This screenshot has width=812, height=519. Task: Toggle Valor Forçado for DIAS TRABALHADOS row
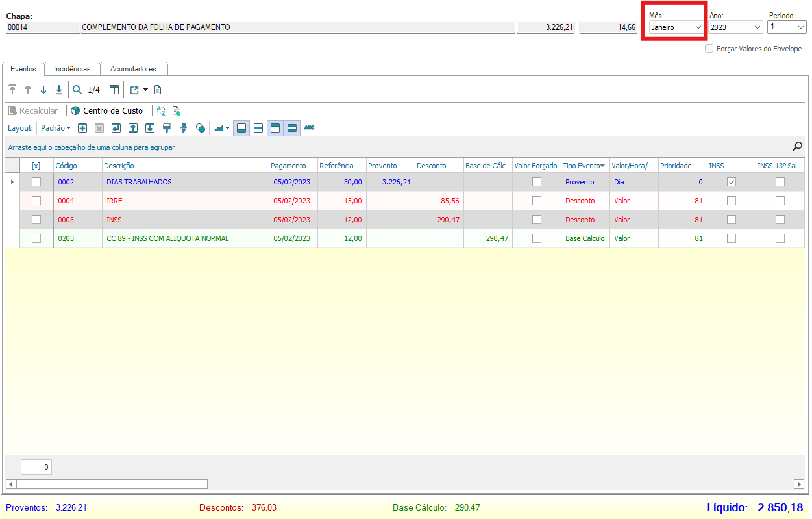[537, 182]
